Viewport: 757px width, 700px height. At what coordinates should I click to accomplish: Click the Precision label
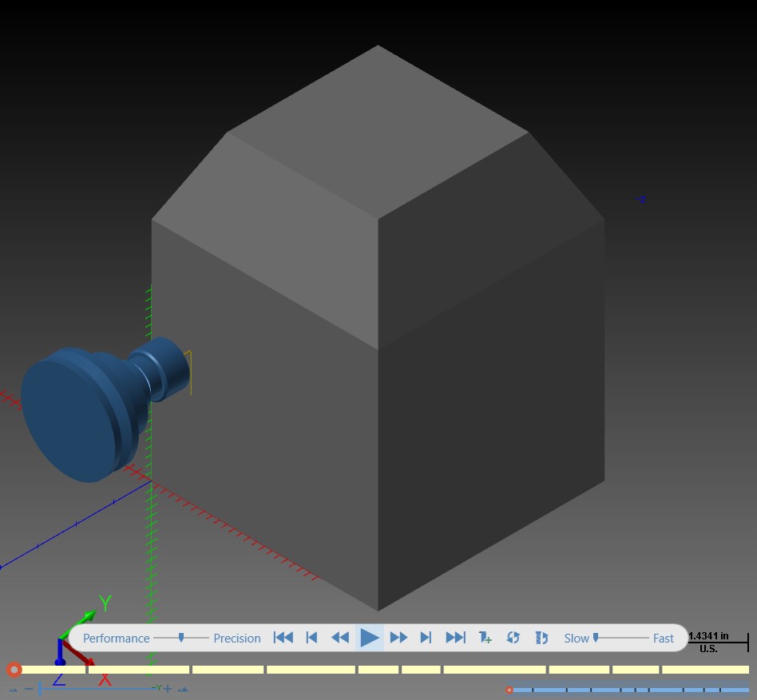pyautogui.click(x=237, y=639)
